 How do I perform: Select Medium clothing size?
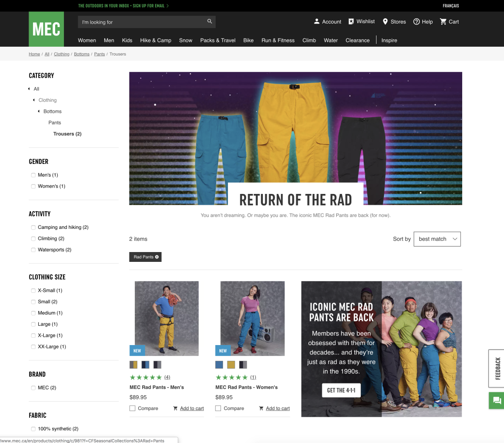coord(33,313)
